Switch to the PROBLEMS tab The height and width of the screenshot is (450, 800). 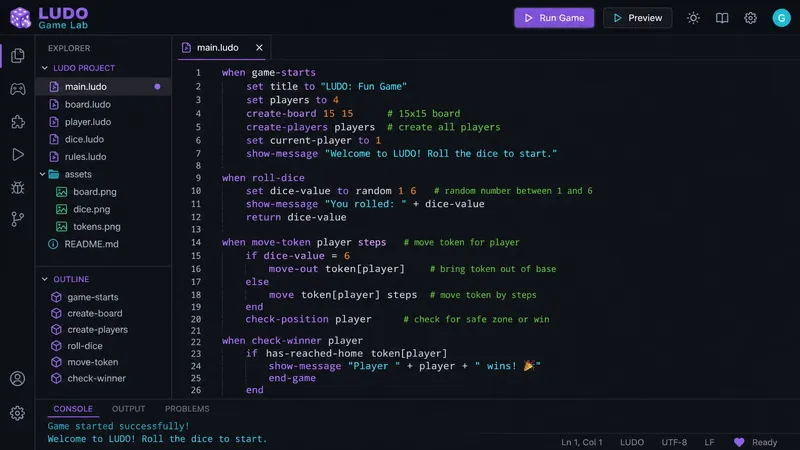pos(187,409)
